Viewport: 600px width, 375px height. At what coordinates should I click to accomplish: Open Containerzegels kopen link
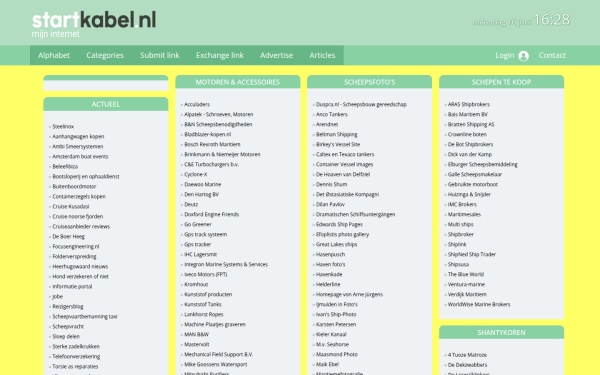pos(79,196)
